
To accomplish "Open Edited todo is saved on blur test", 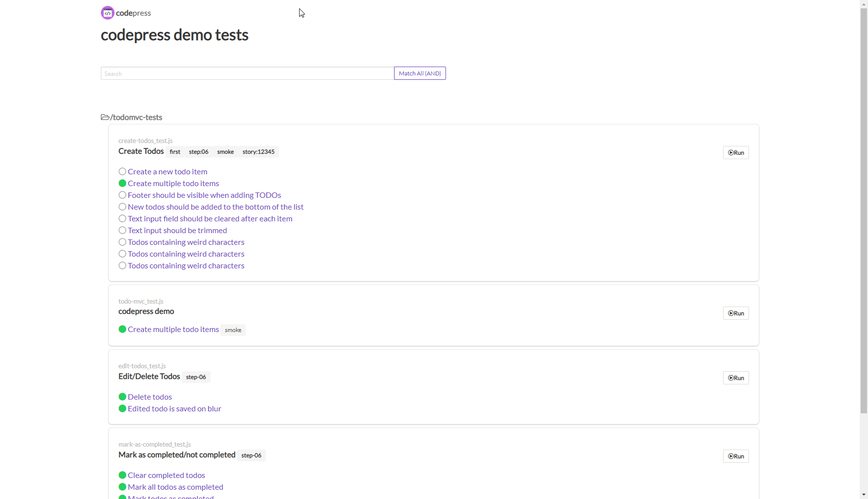I will (x=174, y=408).
